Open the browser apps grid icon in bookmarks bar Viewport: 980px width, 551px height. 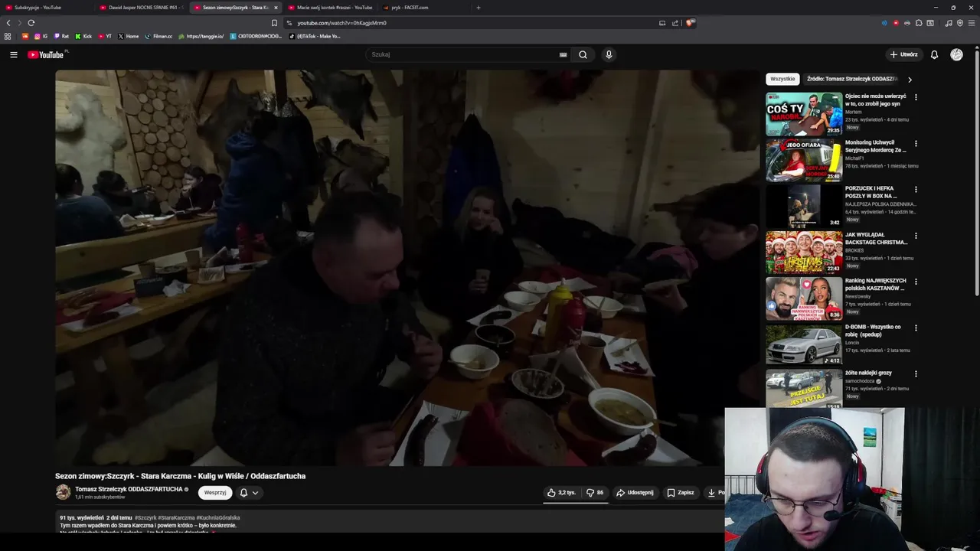point(8,36)
